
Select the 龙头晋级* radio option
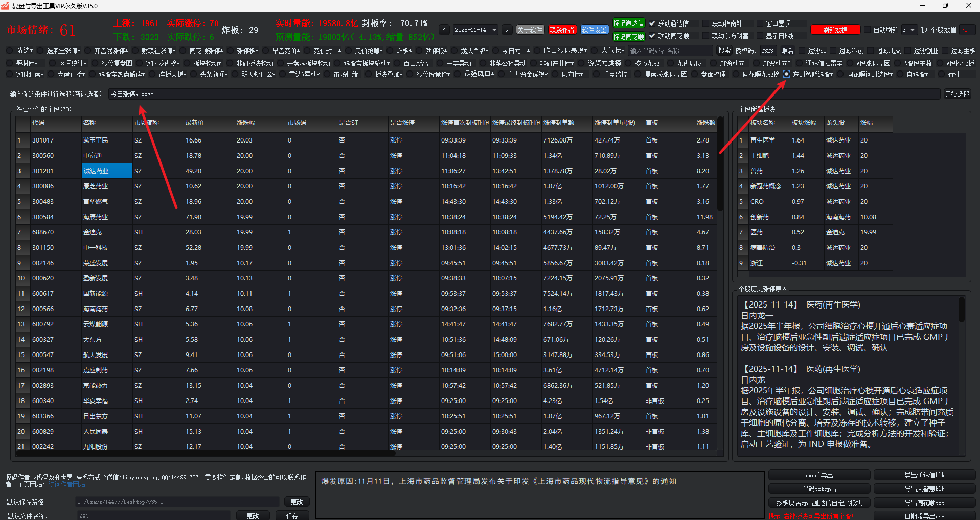[x=454, y=51]
